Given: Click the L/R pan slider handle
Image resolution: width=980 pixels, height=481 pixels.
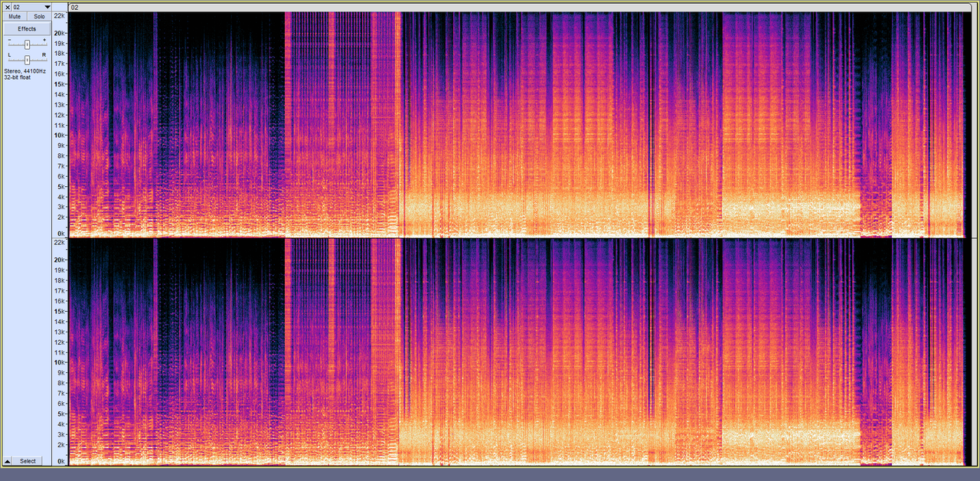Looking at the screenshot, I should (27, 59).
